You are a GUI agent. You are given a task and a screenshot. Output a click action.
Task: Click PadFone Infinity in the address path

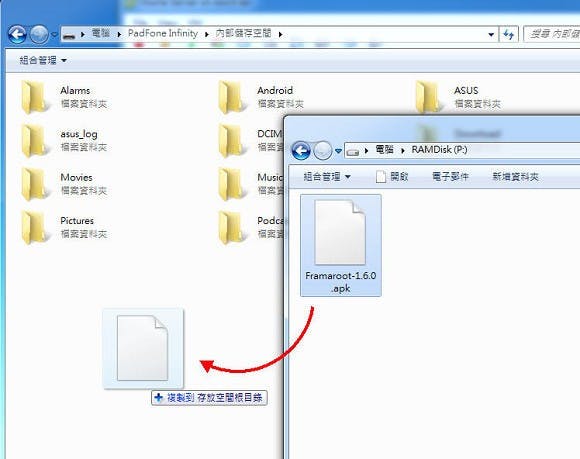(x=163, y=34)
